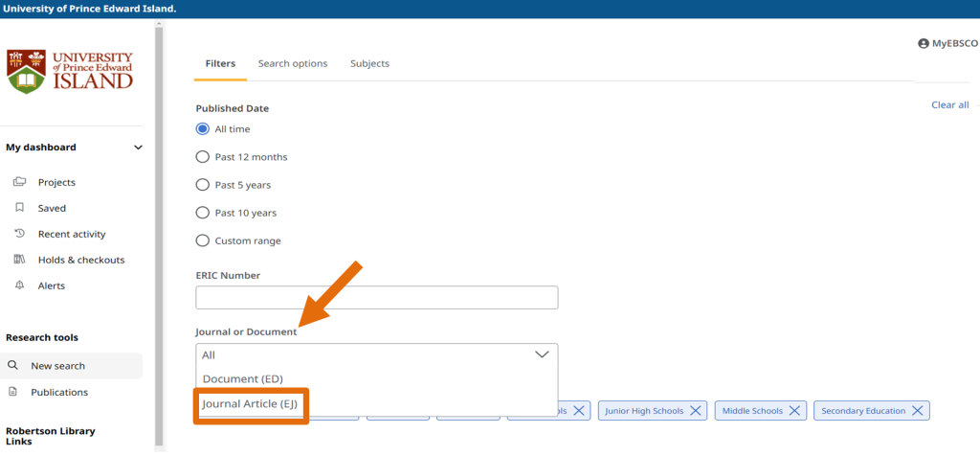980x456 pixels.
Task: Collapse the My dashboard section
Action: 138,148
